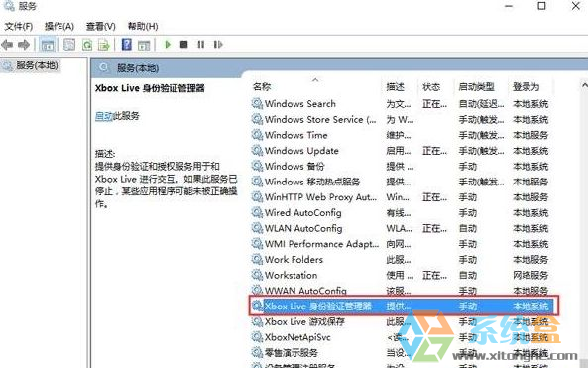Select the Windows 移动热点服务 name
This screenshot has width=588, height=368.
point(312,182)
